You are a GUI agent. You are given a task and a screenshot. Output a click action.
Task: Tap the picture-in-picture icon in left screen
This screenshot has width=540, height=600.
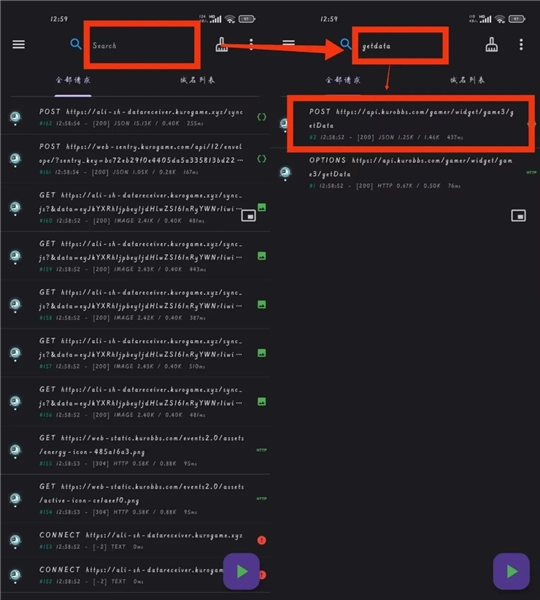[248, 216]
